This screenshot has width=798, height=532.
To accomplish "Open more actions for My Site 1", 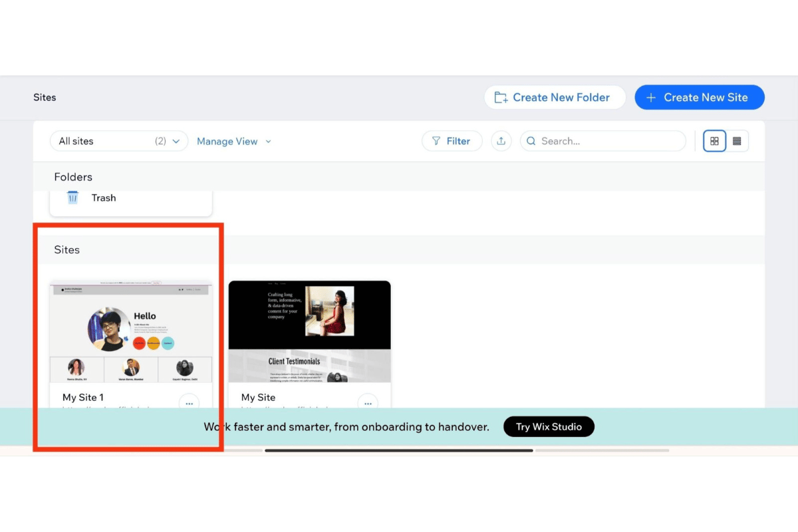I will (189, 403).
